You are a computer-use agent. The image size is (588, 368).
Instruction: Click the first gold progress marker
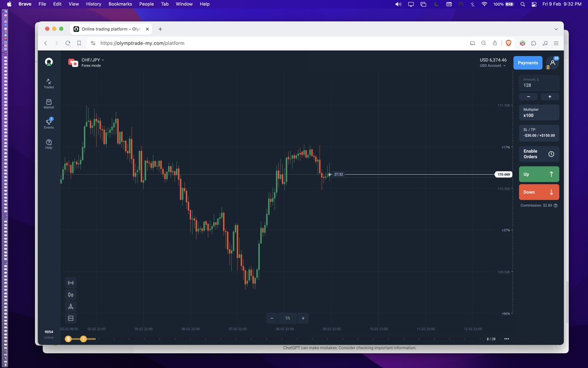pyautogui.click(x=68, y=339)
